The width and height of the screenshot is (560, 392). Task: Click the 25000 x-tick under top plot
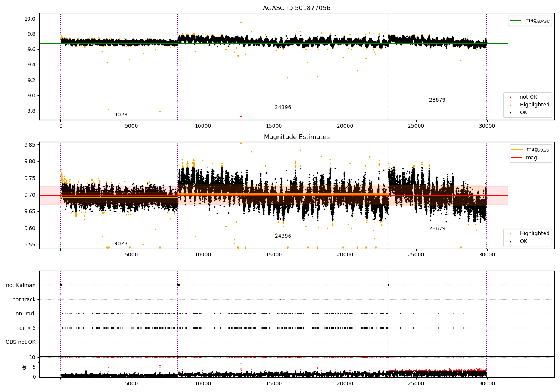pyautogui.click(x=416, y=126)
